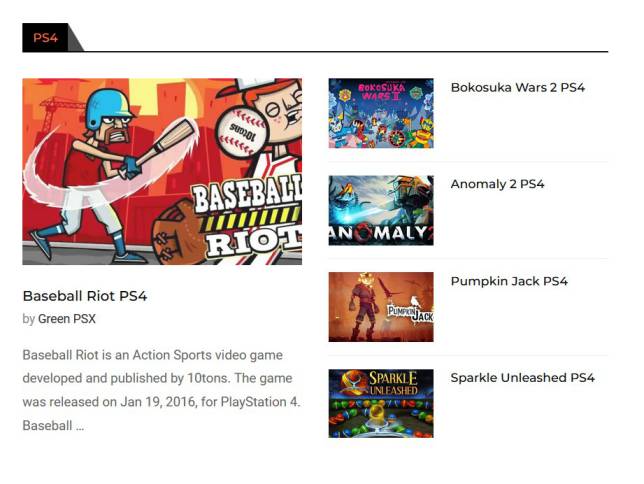Screen dimensions: 644x484
Task: Select the Sparkle Unleashed thumbnail image
Action: tap(381, 403)
